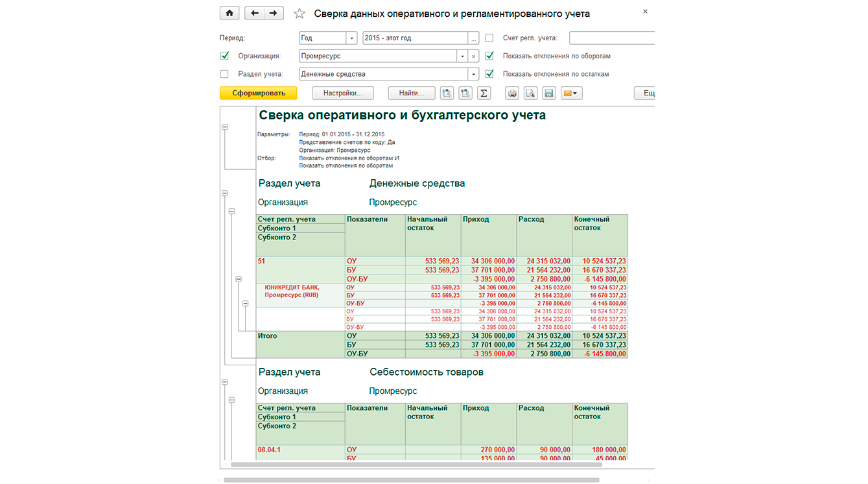Open the Ещё menu button
This screenshot has width=868, height=484.
(644, 93)
